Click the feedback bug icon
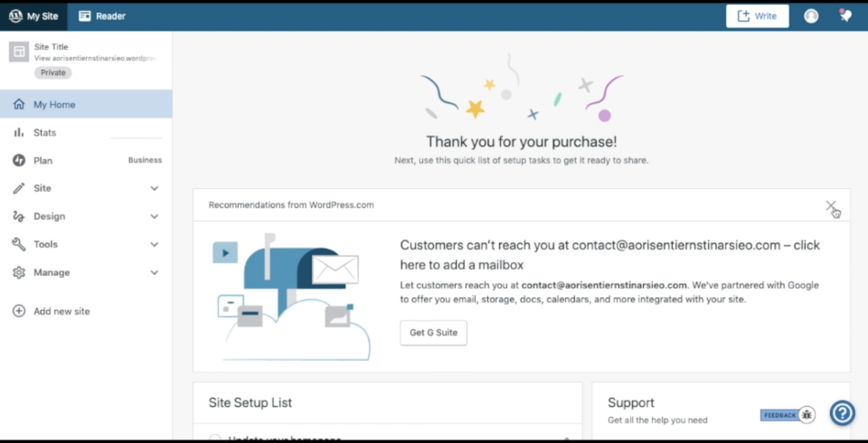 [x=807, y=415]
